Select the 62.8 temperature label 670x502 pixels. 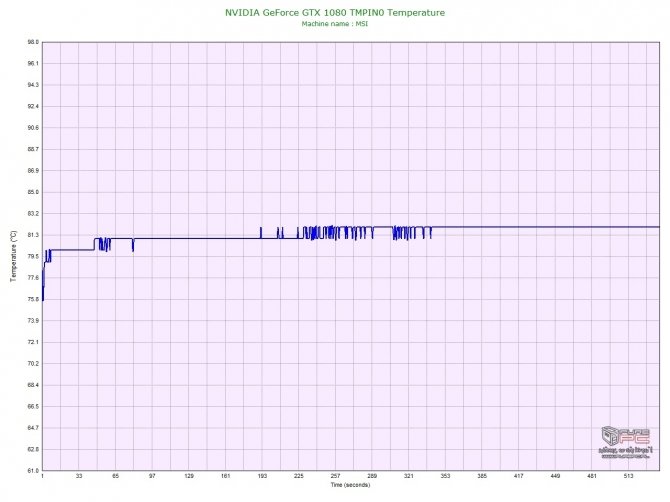click(x=33, y=449)
